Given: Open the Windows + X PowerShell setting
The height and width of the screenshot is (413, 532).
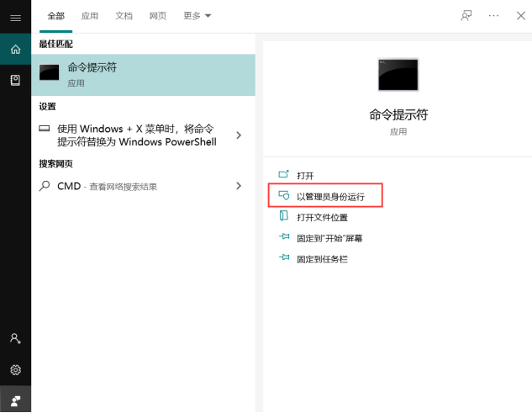Looking at the screenshot, I should pyautogui.click(x=143, y=135).
